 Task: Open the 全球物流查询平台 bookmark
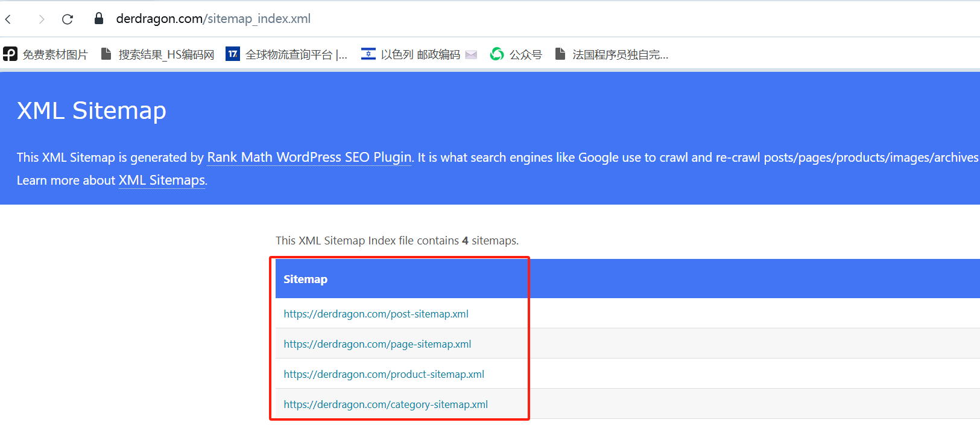click(287, 54)
